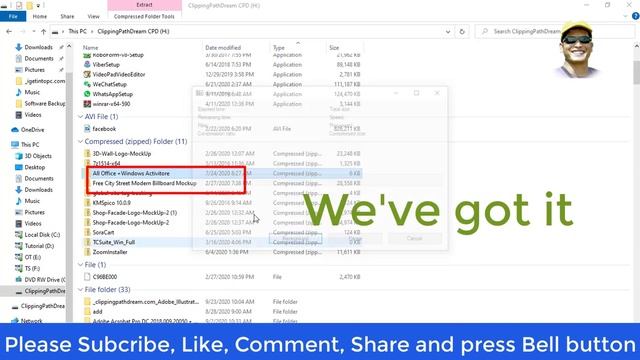640x360 pixels.
Task: Select the facebook AVI file icon
Action: (87, 129)
